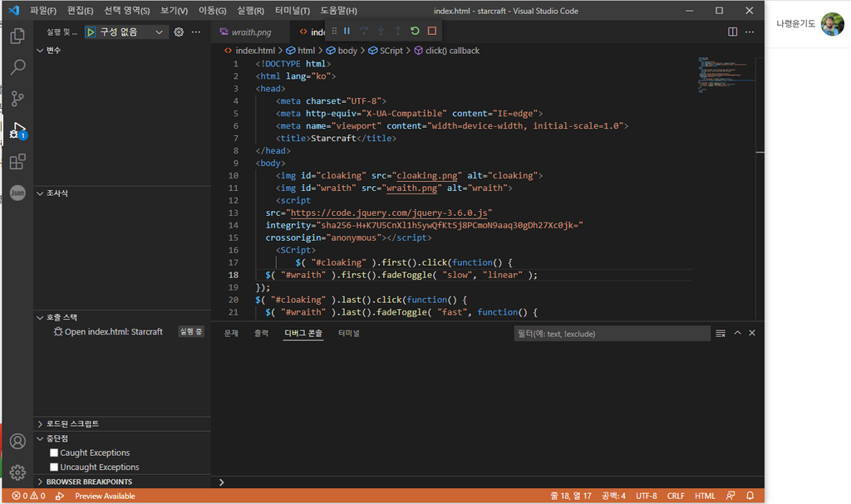Collapse the 중단점 section

tap(122, 439)
